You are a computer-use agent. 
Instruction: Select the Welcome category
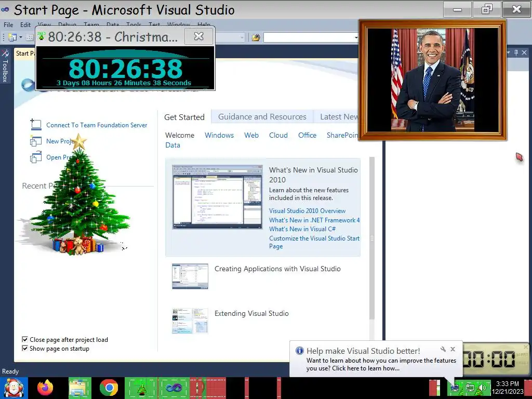180,135
